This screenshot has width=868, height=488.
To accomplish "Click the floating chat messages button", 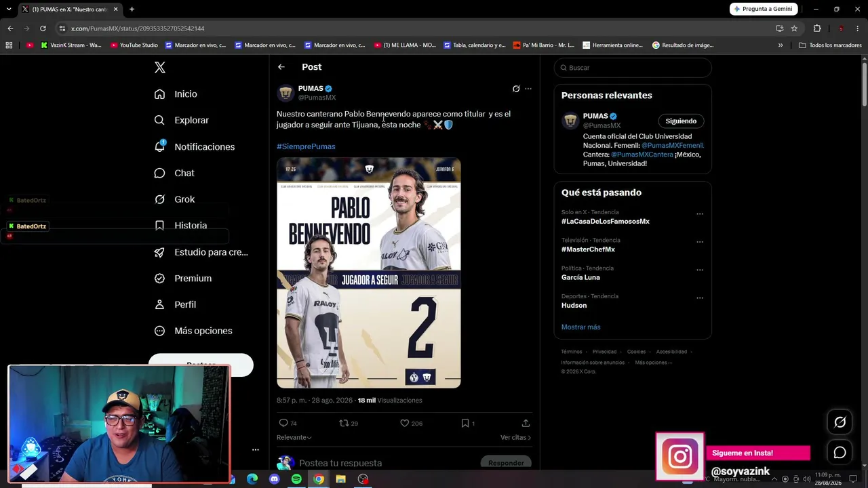I will [840, 453].
